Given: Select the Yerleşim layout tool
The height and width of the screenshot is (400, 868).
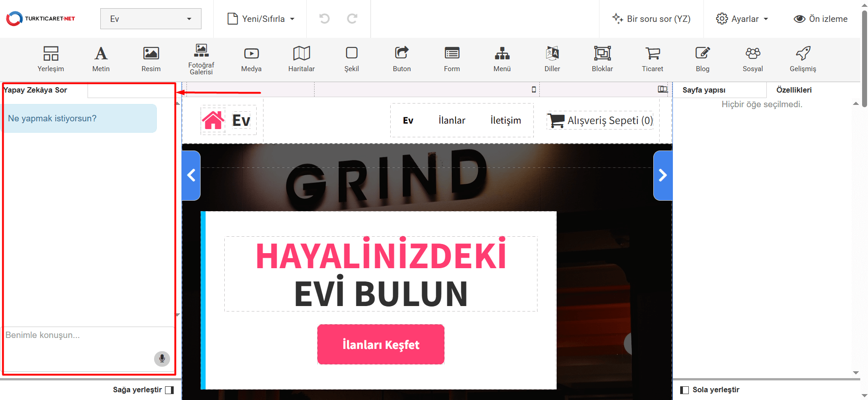Looking at the screenshot, I should (51, 59).
